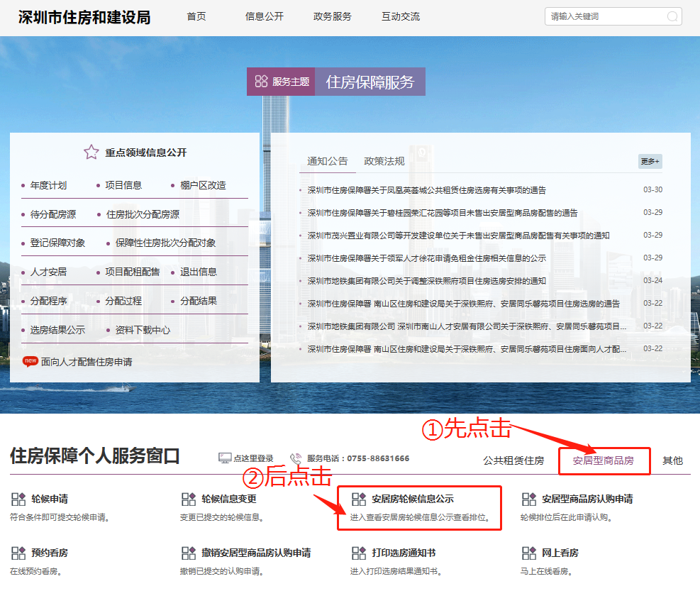This screenshot has width=700, height=591.
Task: Click the star icon beside 重点领域信息公开
Action: 91,153
